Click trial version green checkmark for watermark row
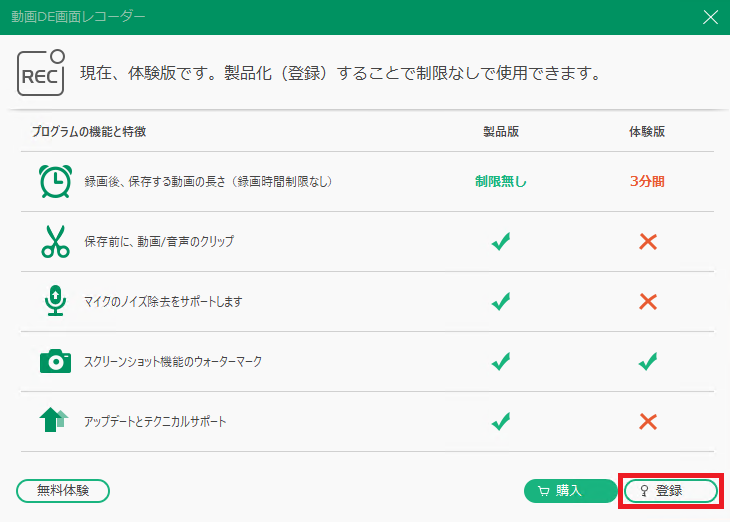Image resolution: width=730 pixels, height=522 pixels. pos(648,361)
